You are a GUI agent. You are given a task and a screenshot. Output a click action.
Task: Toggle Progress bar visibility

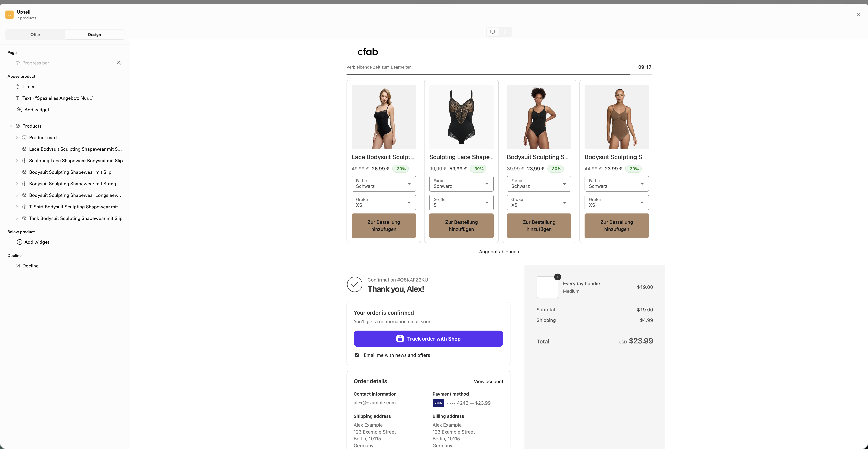(x=119, y=63)
